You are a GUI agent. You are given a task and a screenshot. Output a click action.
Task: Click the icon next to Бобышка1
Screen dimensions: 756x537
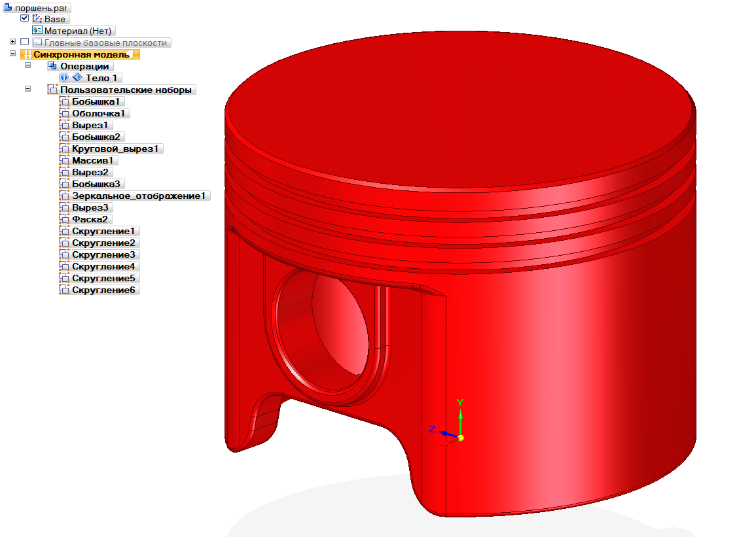[x=64, y=101]
